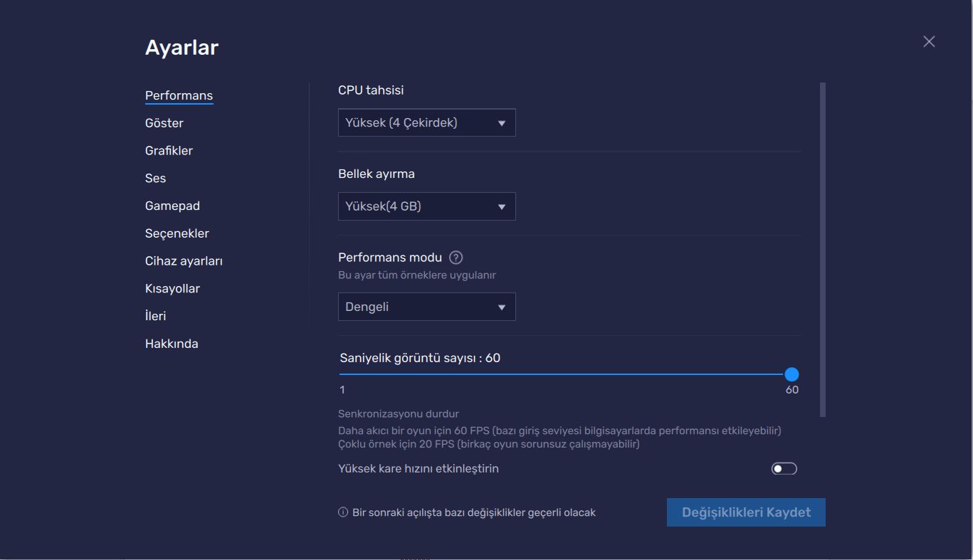Viewport: 973px width, 560px height.
Task: Open the Kısayollar section
Action: point(172,289)
